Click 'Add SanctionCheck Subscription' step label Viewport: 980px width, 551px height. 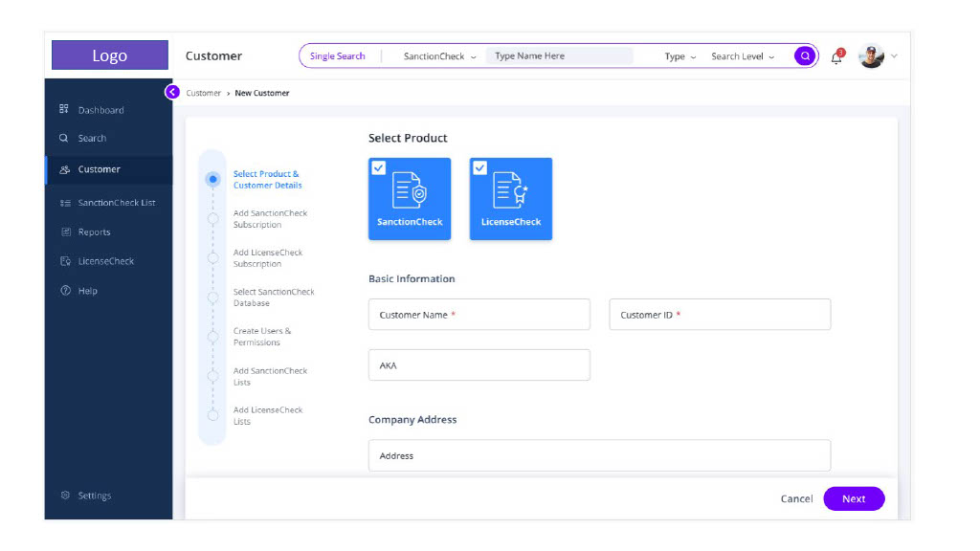click(270, 219)
